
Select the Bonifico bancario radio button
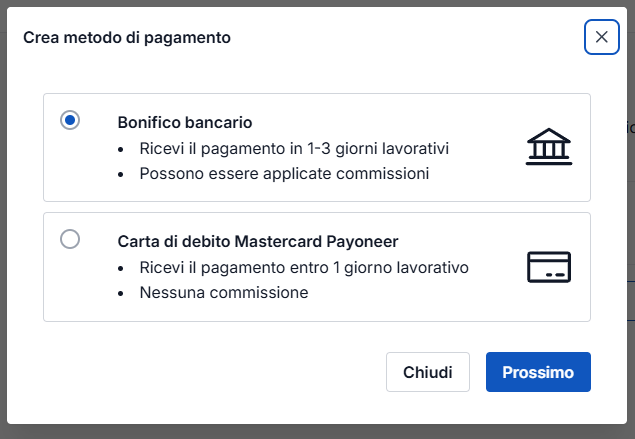[x=70, y=120]
